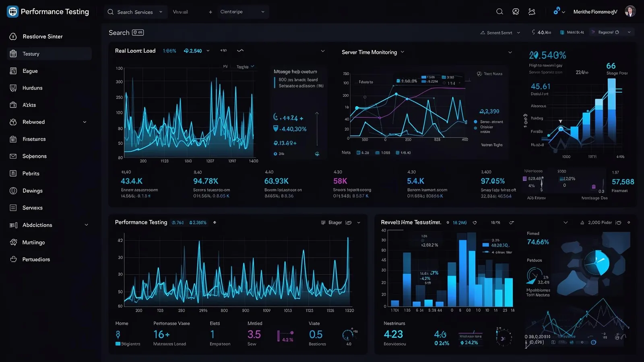Click the Dewings globe icon
The height and width of the screenshot is (362, 644).
pos(13,191)
